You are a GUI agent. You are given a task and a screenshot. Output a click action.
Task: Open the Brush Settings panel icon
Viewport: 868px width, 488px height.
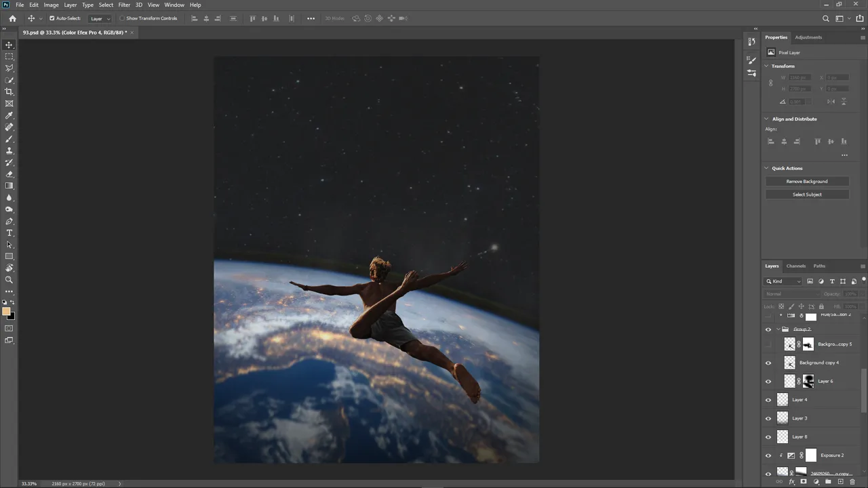[751, 60]
